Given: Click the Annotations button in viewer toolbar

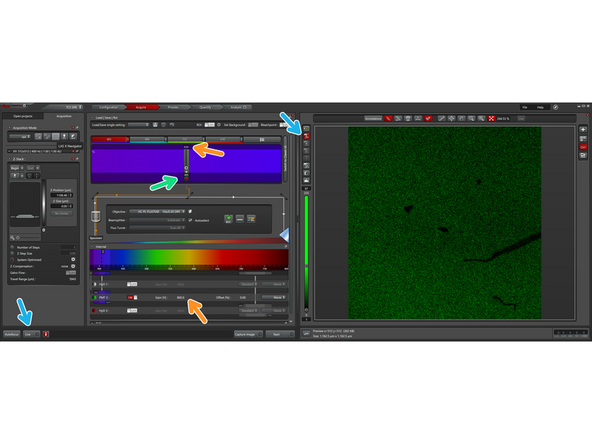Looking at the screenshot, I should coord(373,119).
